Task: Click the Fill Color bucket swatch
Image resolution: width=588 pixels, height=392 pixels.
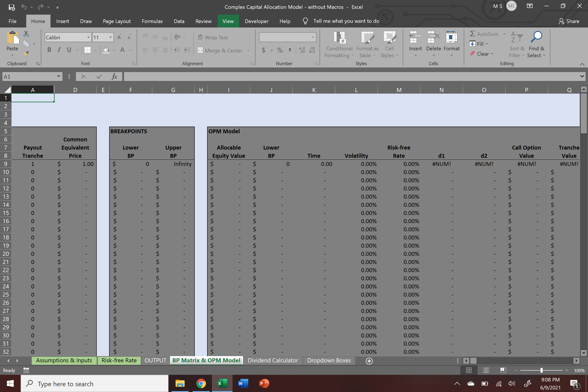Action: pos(106,50)
